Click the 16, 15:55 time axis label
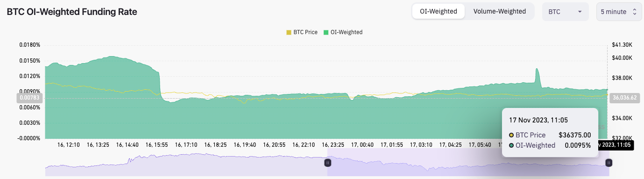This screenshot has width=644, height=179. click(157, 145)
